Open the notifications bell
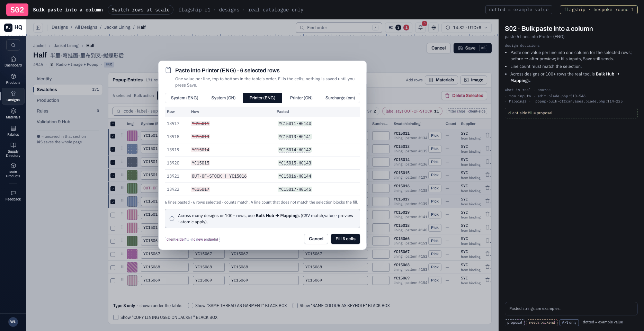Image resolution: width=644 pixels, height=331 pixels. [420, 28]
